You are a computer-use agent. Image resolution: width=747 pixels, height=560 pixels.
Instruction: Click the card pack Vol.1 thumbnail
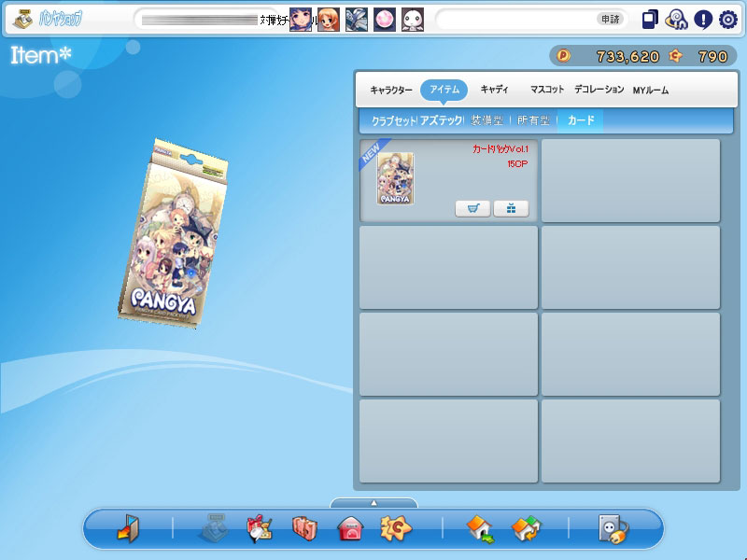(395, 178)
